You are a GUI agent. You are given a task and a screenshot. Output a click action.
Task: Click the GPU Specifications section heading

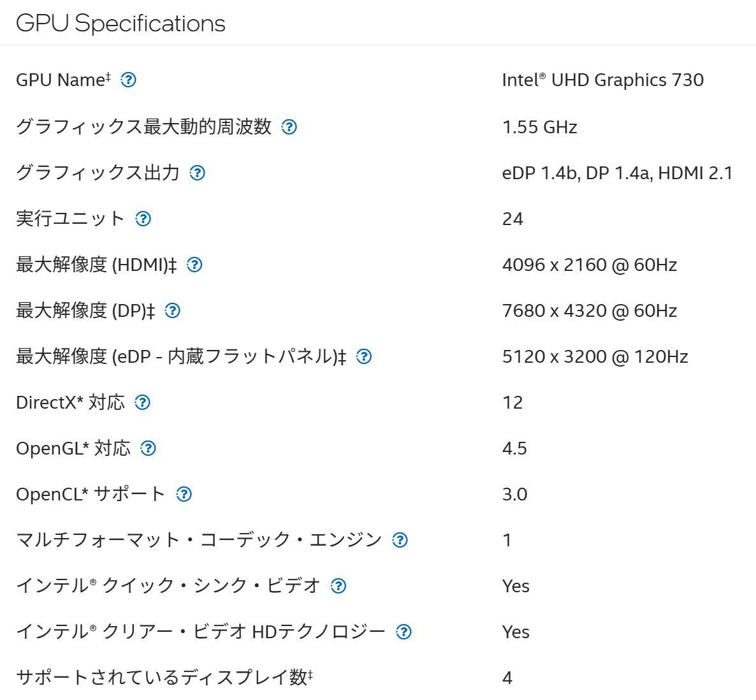point(120,24)
